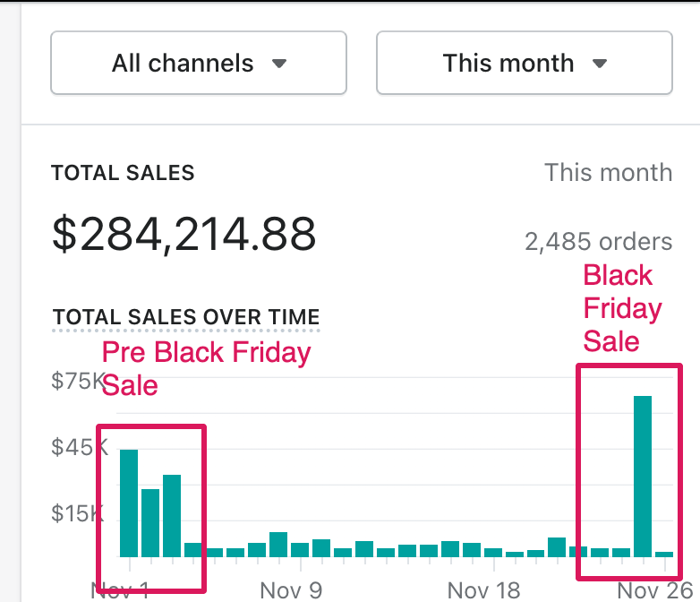This screenshot has width=700, height=602.
Task: Click the Nov 9 axis label
Action: (x=290, y=589)
